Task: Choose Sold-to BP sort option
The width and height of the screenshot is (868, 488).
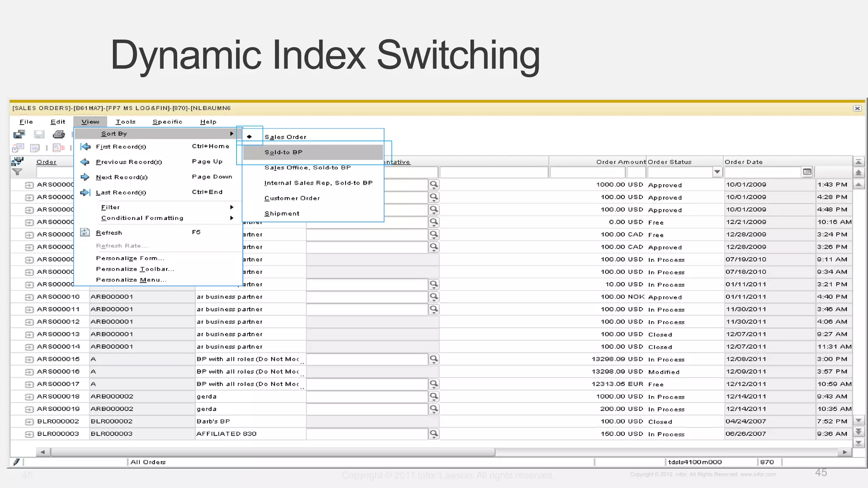Action: pyautogui.click(x=283, y=152)
